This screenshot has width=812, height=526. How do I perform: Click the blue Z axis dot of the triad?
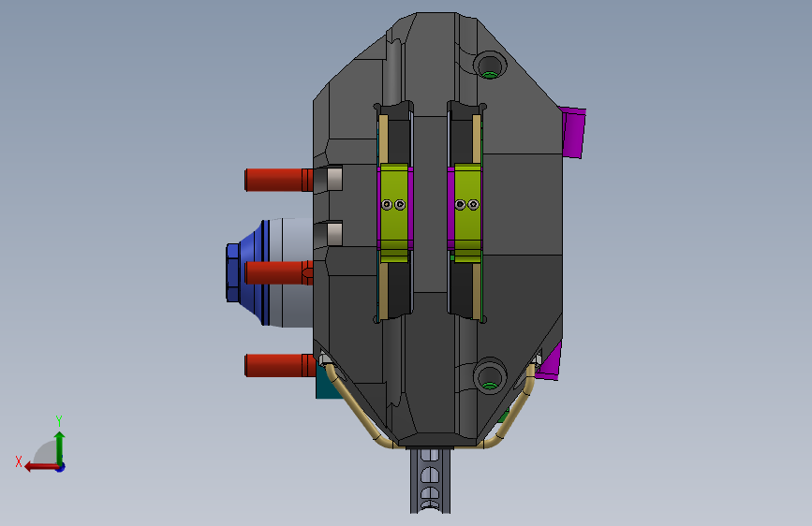pyautogui.click(x=61, y=467)
